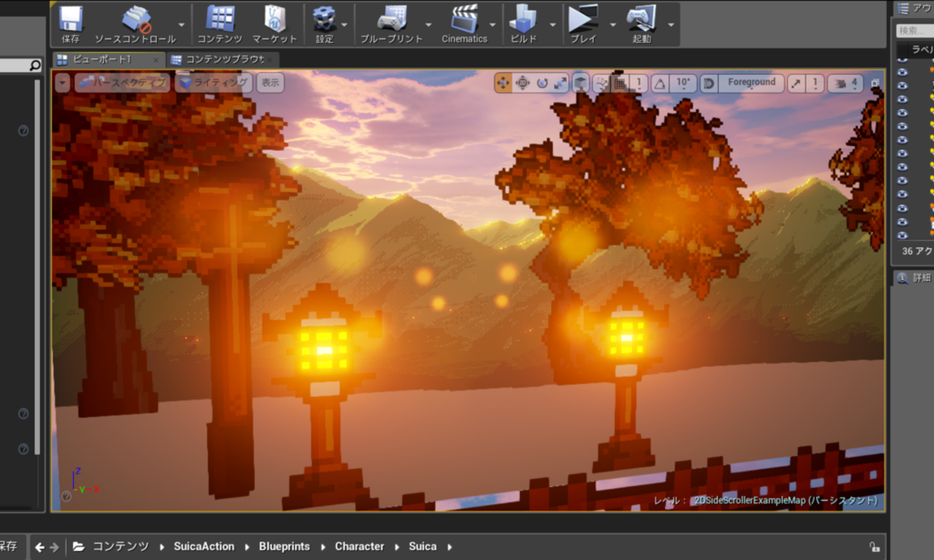
Task: Open the Foreground snap layer dropdown
Action: pyautogui.click(x=751, y=83)
